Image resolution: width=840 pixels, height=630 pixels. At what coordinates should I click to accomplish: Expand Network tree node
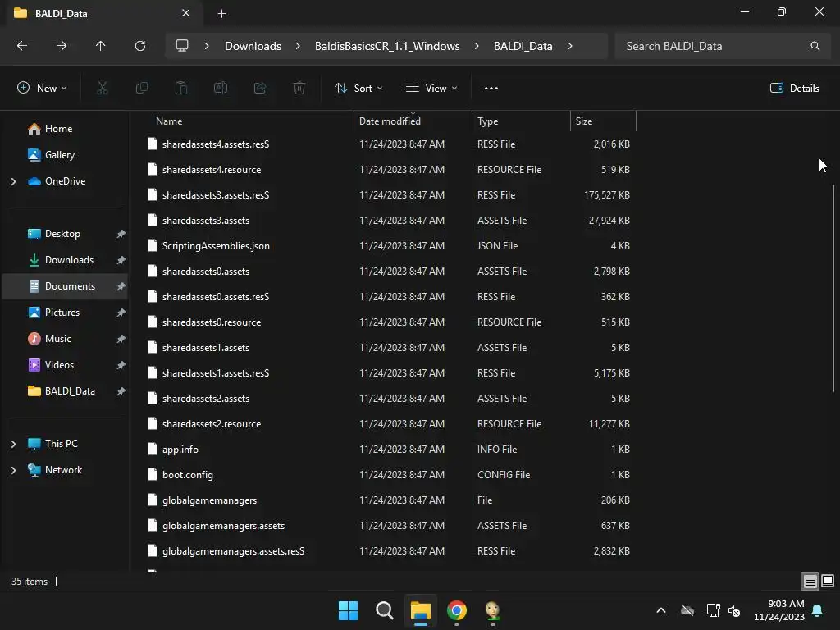[x=13, y=470]
